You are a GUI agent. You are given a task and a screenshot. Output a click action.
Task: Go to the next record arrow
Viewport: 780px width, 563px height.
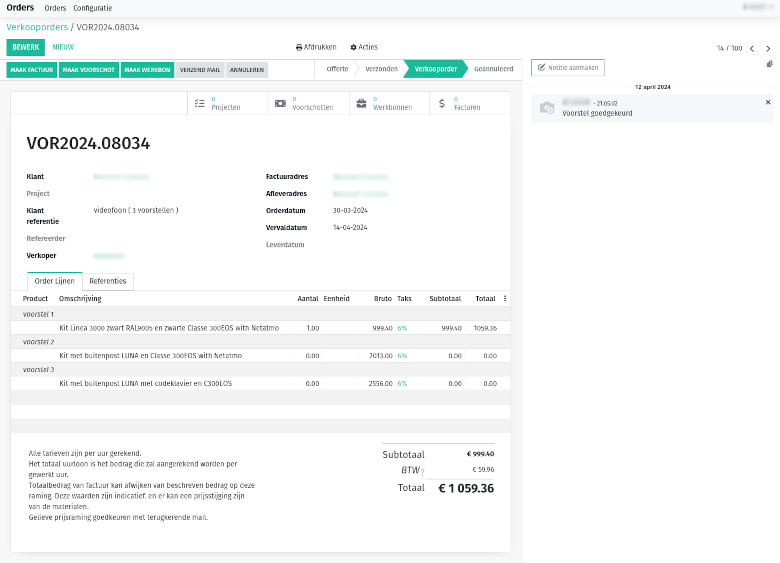click(x=768, y=48)
